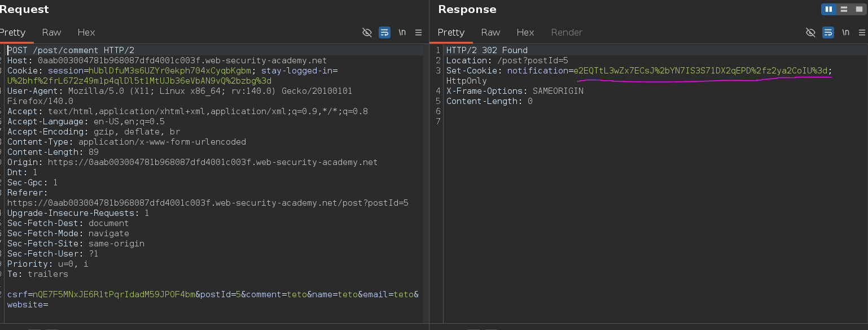Toggle \n show line breaks in Response panel
The image size is (868, 330).
(x=845, y=32)
